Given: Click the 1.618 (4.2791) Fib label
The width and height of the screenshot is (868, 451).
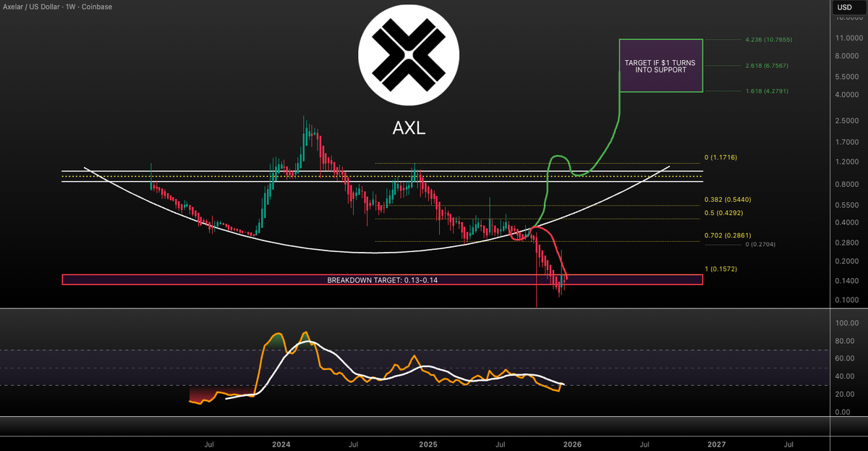Looking at the screenshot, I should (x=765, y=92).
